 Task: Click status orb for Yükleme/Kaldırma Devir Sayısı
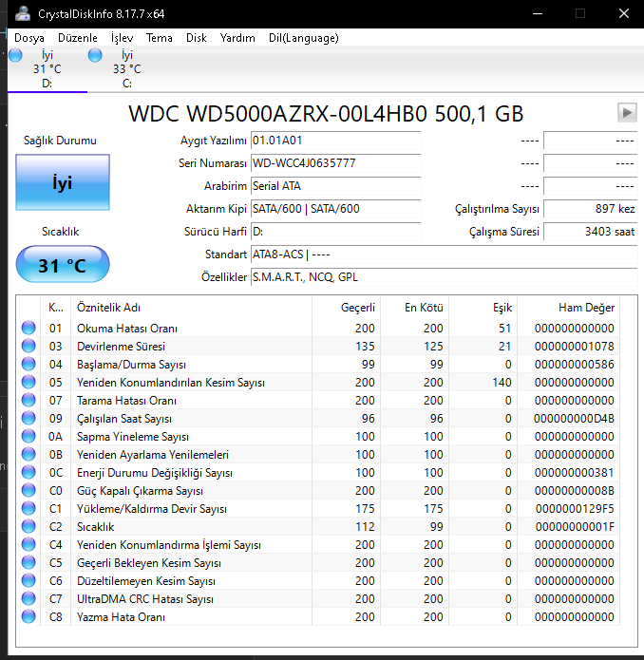pyautogui.click(x=28, y=508)
